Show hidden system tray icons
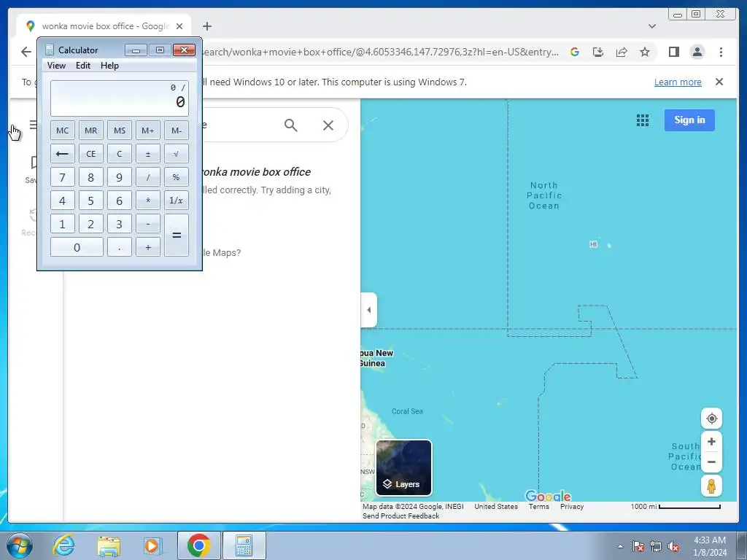 click(x=620, y=546)
